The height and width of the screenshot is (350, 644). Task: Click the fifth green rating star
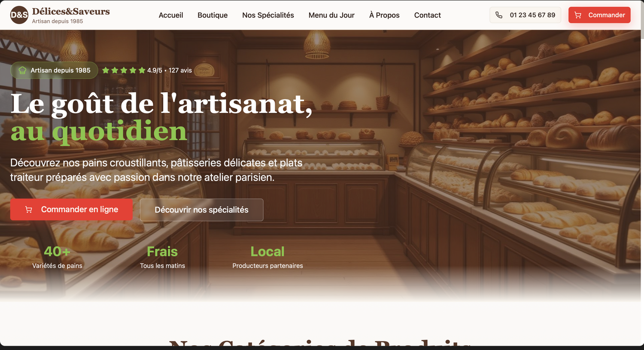142,70
